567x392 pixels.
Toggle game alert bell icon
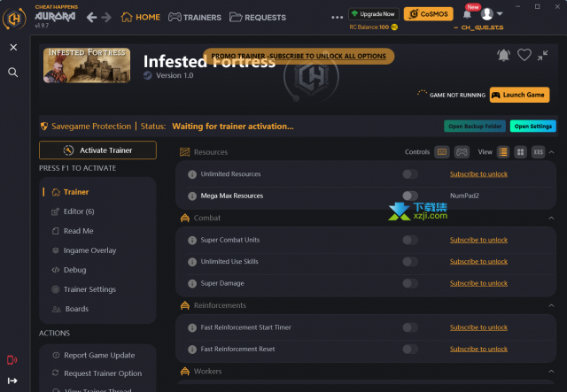(x=503, y=55)
